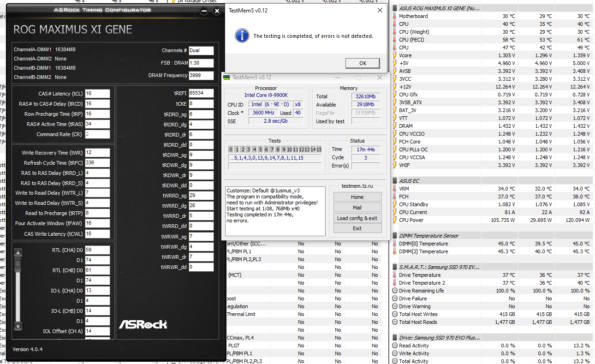The width and height of the screenshot is (595, 364).
Task: Focus the tRDRD_sg value field
Action: (x=201, y=114)
